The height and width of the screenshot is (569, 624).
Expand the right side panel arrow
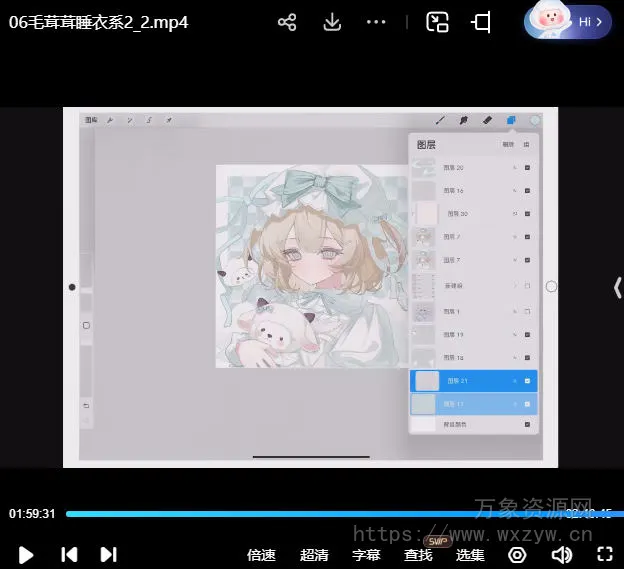coord(616,288)
